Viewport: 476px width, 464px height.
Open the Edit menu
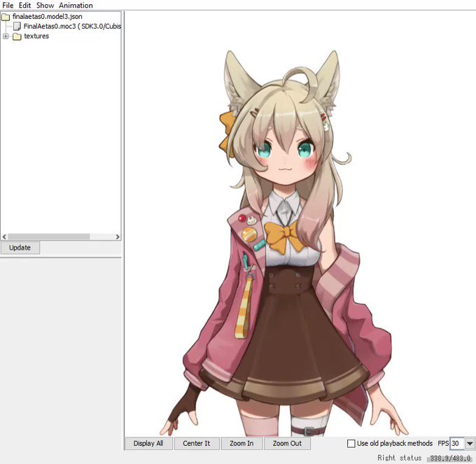24,5
